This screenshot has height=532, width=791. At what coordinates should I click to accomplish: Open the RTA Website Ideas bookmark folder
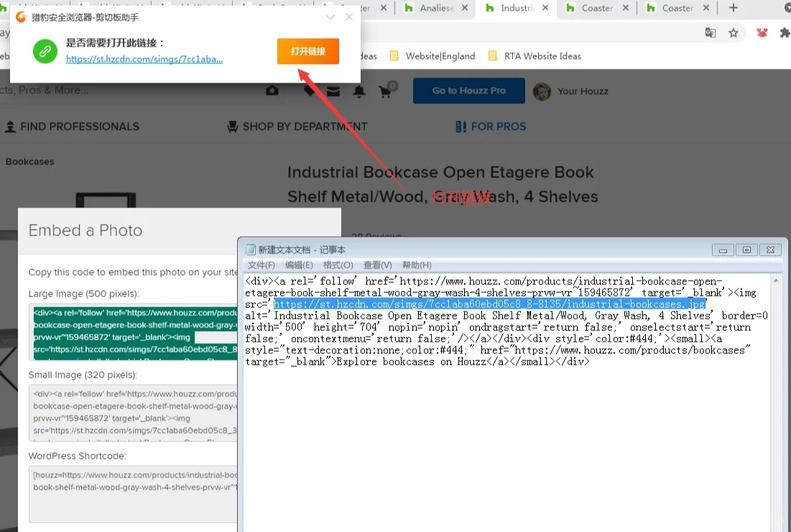click(535, 56)
